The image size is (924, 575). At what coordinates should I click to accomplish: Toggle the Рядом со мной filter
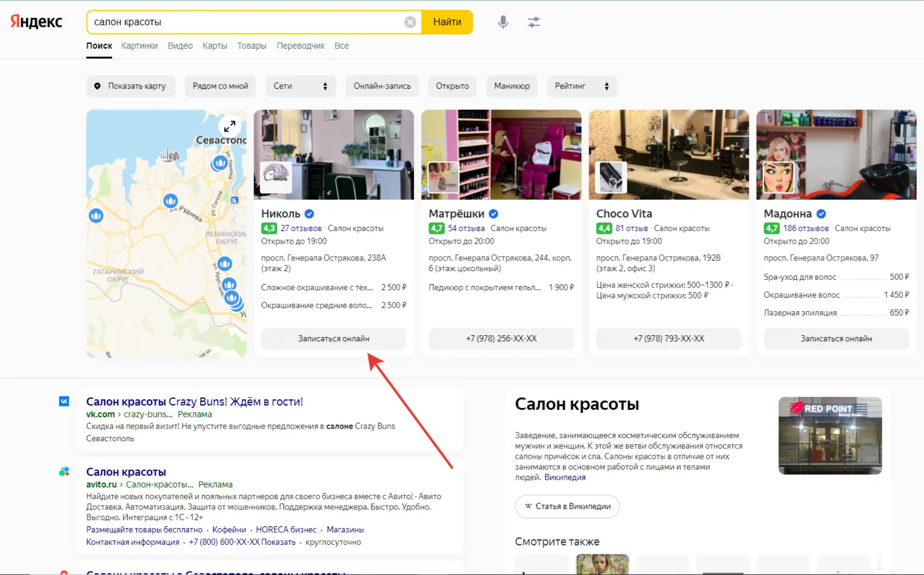coord(220,86)
